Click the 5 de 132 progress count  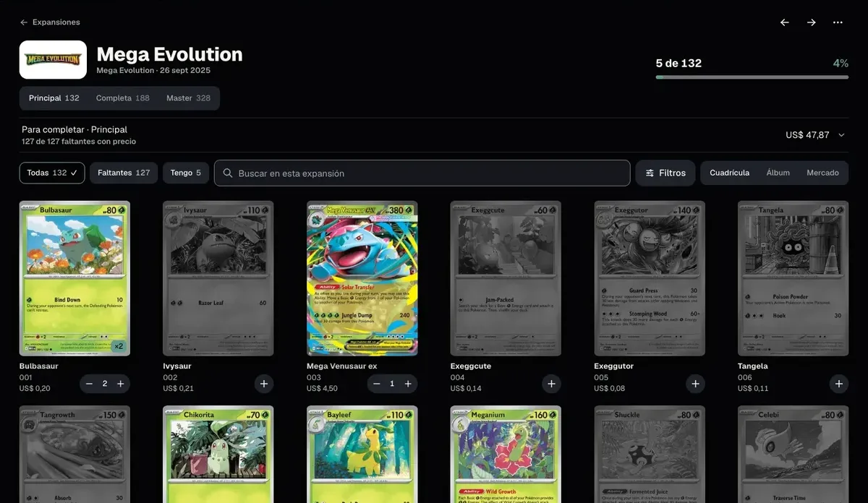coord(678,64)
